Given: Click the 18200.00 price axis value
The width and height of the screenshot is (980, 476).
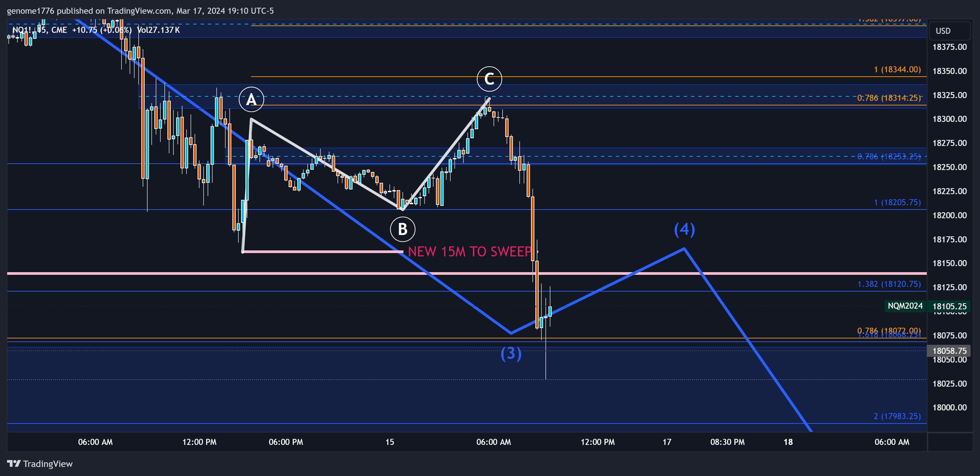Looking at the screenshot, I should tap(949, 215).
